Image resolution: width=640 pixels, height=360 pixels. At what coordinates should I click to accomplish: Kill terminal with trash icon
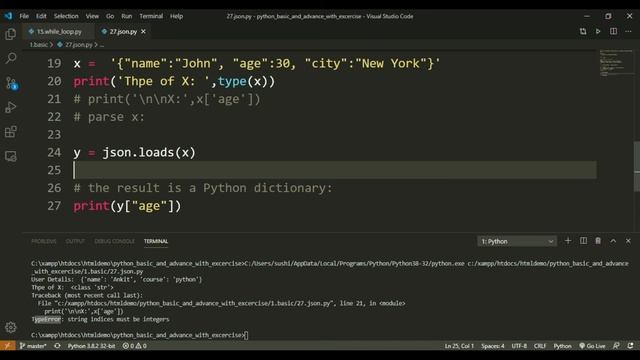coord(598,241)
